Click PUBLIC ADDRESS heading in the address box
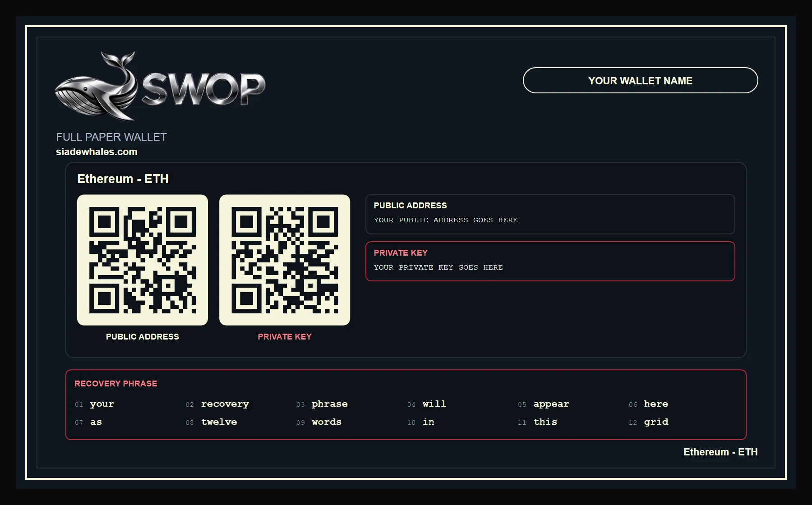 click(x=410, y=206)
